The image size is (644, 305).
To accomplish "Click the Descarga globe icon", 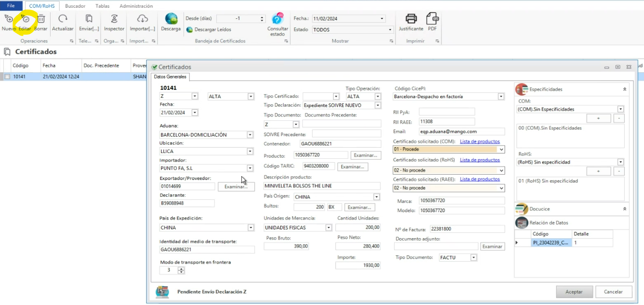I will click(x=171, y=19).
